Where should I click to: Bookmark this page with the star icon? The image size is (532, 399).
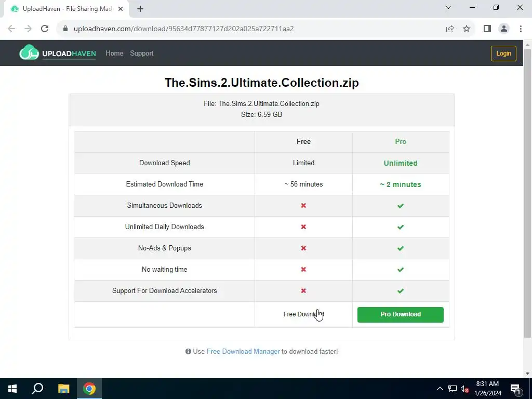pos(467,29)
